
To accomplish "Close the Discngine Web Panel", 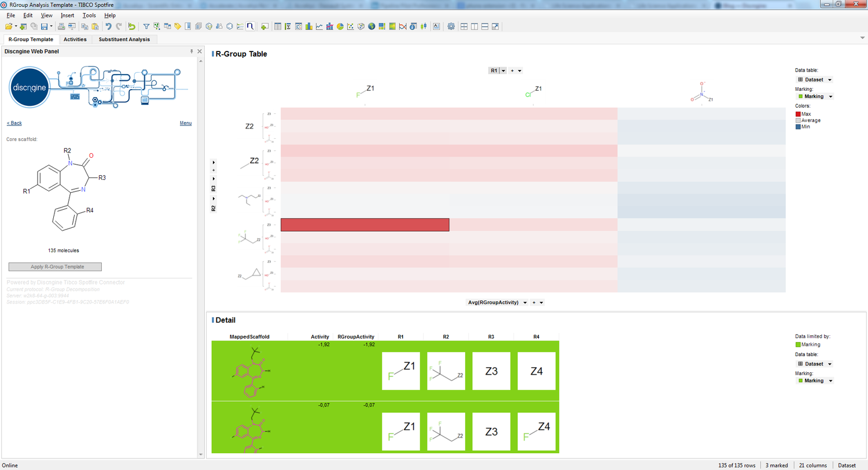I will click(x=200, y=51).
